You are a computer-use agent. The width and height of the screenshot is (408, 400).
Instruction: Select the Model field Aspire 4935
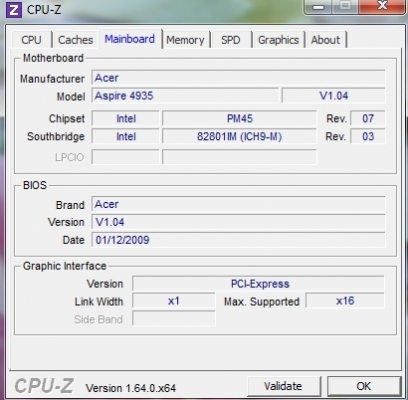coord(185,96)
